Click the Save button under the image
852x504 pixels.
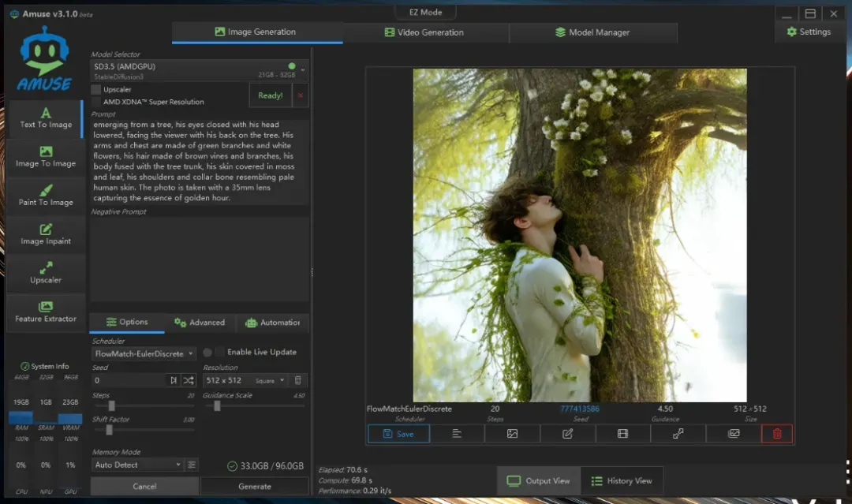[x=398, y=434]
